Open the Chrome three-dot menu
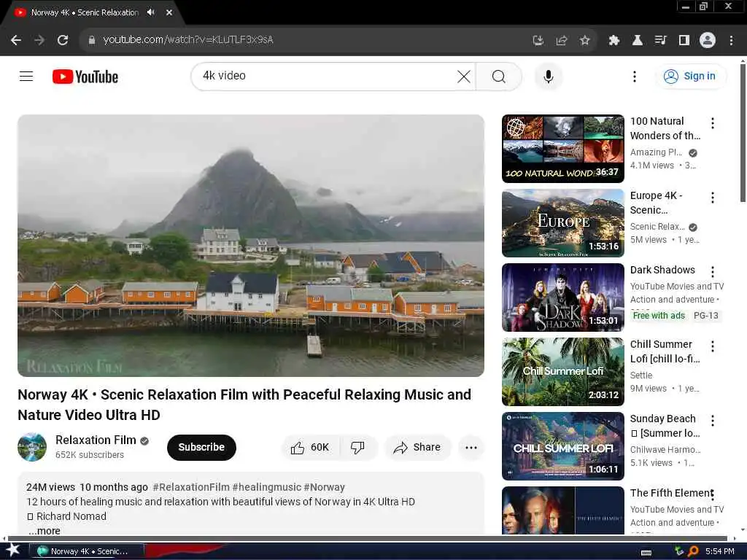Image resolution: width=747 pixels, height=560 pixels. 731,40
